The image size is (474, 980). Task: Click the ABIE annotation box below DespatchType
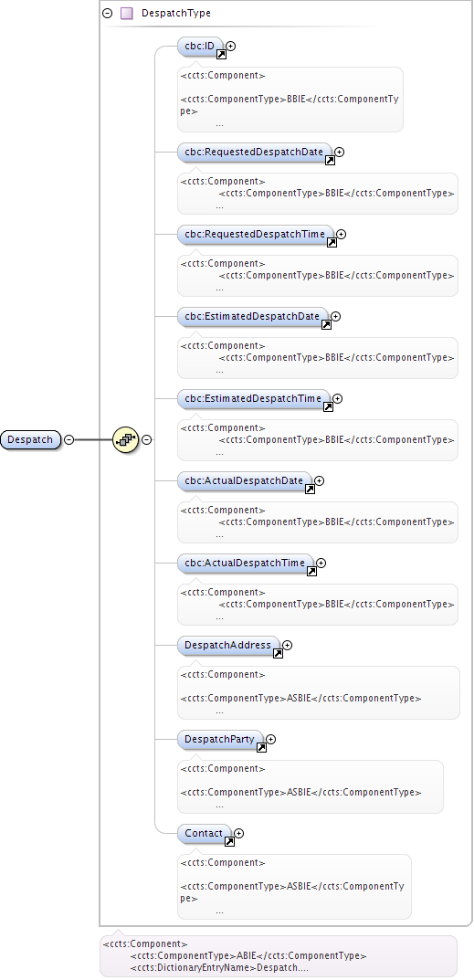[279, 955]
